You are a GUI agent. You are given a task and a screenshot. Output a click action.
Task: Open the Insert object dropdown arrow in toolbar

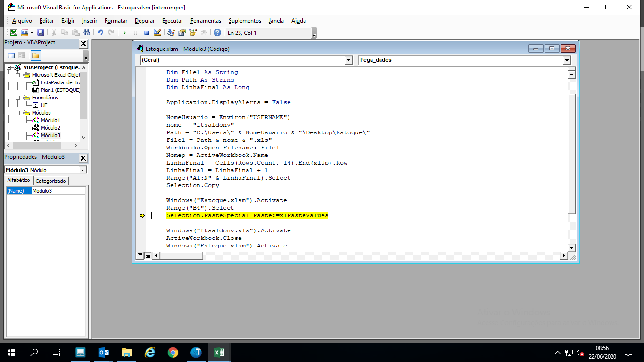(32, 33)
